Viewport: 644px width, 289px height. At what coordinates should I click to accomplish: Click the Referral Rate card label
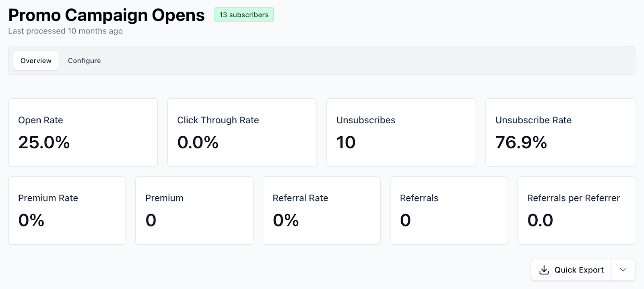(300, 198)
